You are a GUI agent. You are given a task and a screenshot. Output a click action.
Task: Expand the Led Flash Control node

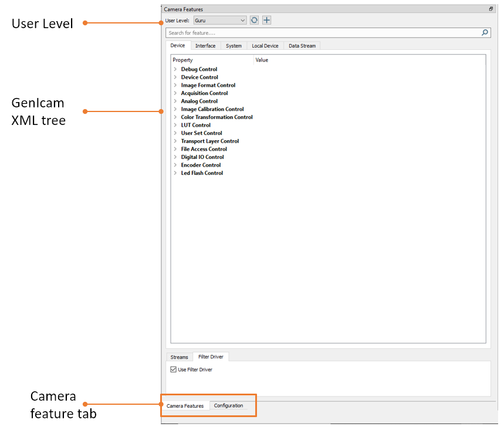tap(175, 173)
